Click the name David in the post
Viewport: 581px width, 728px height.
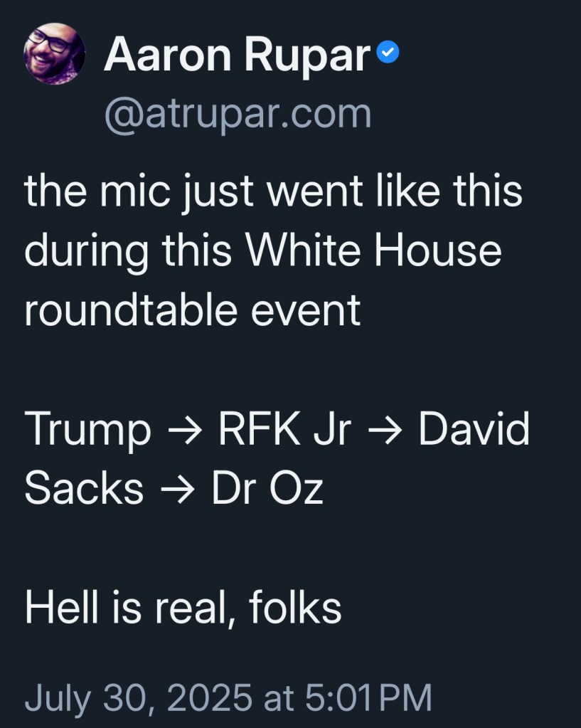tap(474, 430)
